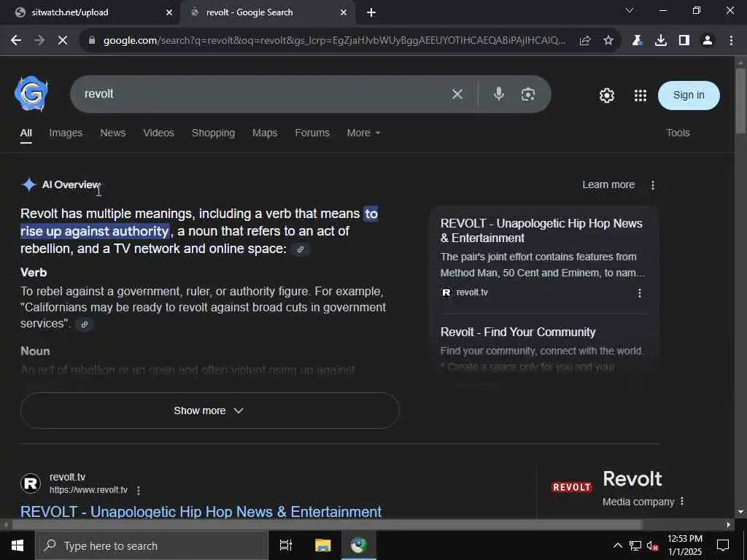747x560 pixels.
Task: Show hidden system tray icons
Action: (x=617, y=545)
